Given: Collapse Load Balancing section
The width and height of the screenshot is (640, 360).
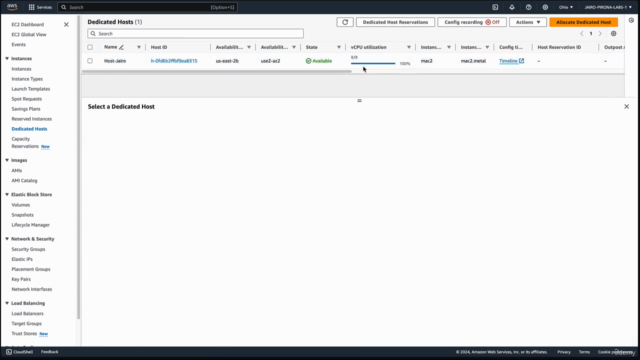Looking at the screenshot, I should pyautogui.click(x=7, y=303).
